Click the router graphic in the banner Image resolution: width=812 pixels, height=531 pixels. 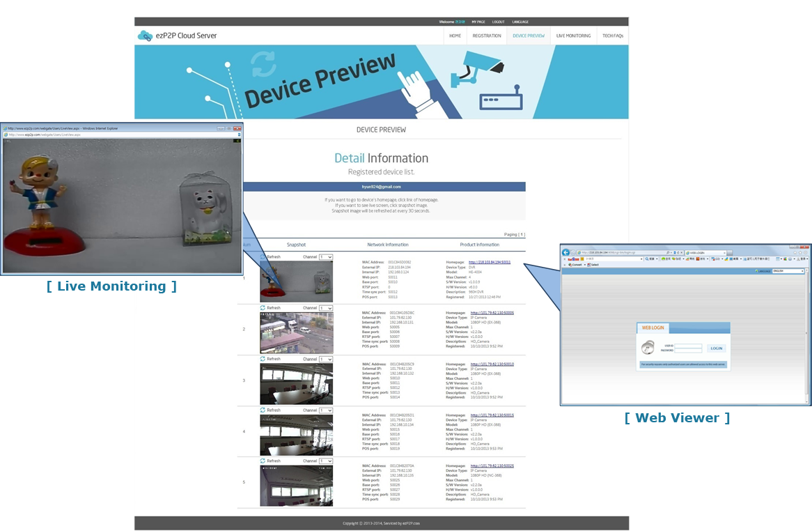[x=501, y=98]
